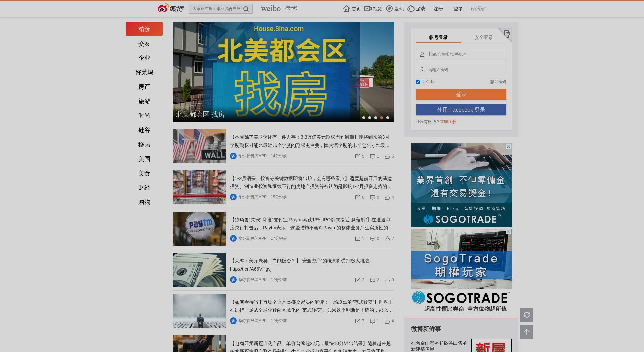644x352 pixels.
Task: Click repost icon on 1-2月消费 post
Action: (x=358, y=197)
